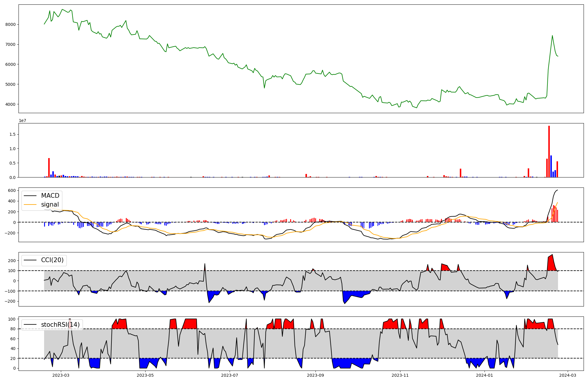Click the stochRSI(14) legend entry
588x382 pixels.
pos(60,325)
